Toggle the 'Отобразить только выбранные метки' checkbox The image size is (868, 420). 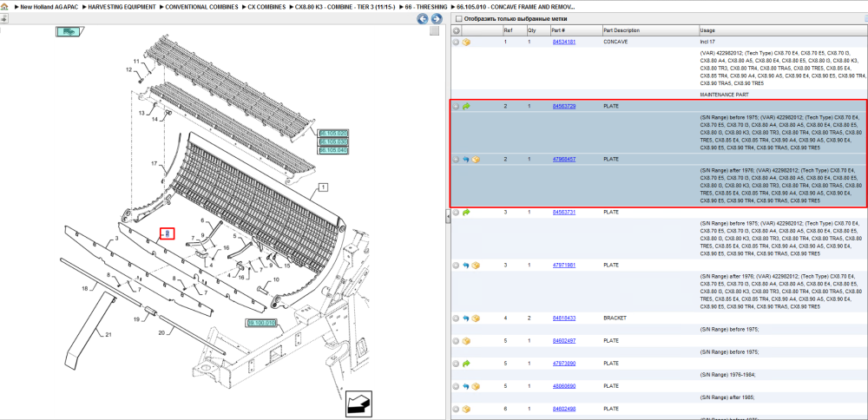[x=457, y=19]
